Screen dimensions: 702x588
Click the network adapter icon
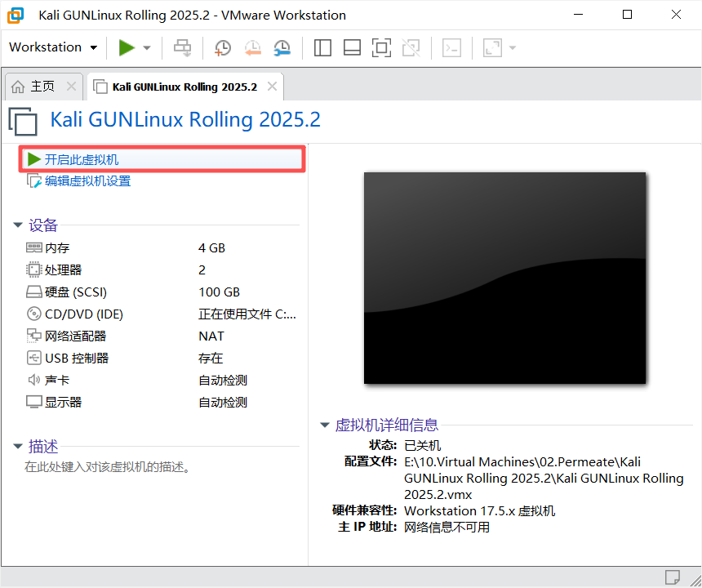(x=34, y=336)
